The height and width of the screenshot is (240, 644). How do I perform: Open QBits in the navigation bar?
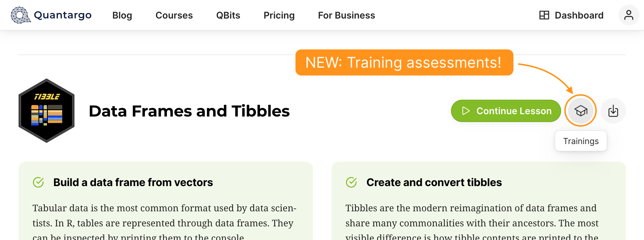(x=228, y=15)
